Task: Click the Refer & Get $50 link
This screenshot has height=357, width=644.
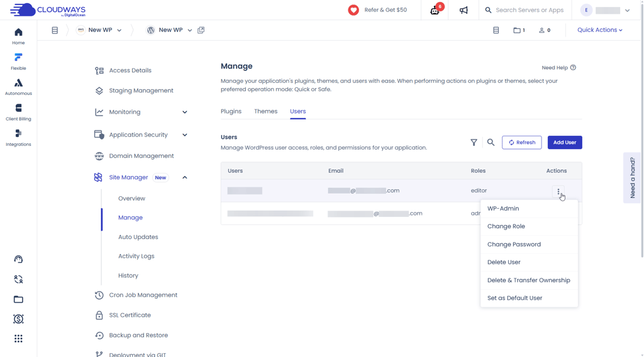Action: (x=386, y=10)
